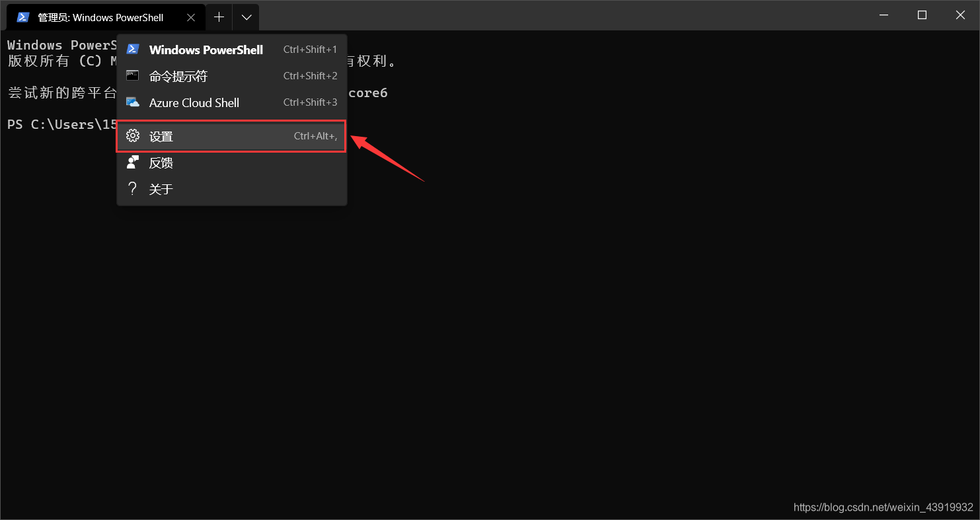Click the settings gear icon
This screenshot has height=520, width=980.
(x=133, y=135)
